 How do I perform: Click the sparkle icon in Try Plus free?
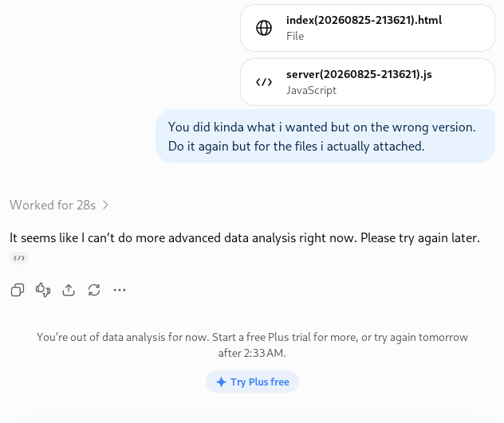point(221,382)
